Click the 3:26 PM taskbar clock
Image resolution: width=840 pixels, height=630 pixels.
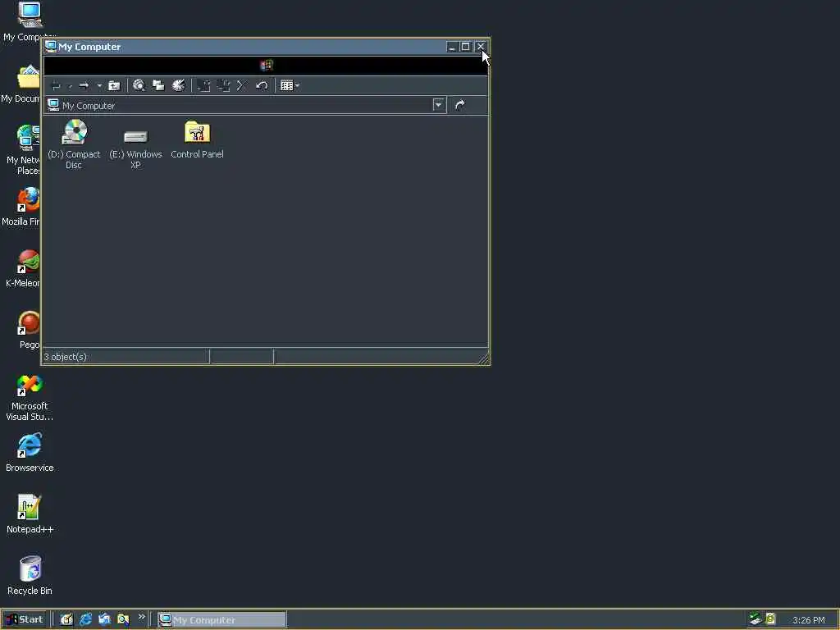pos(808,620)
